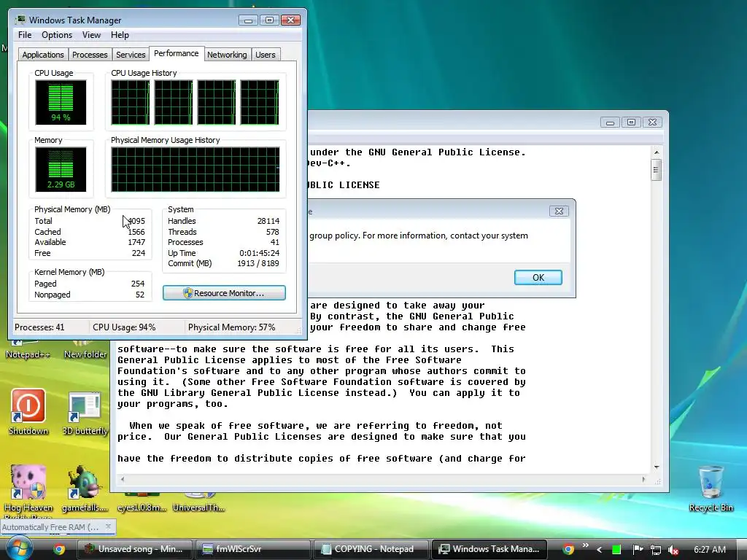Select the Recycle Bin icon

coord(711,488)
